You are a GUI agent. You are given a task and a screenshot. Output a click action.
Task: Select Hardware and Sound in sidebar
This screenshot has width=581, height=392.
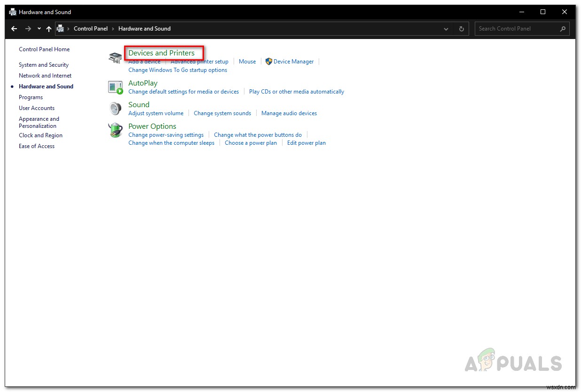pyautogui.click(x=46, y=86)
